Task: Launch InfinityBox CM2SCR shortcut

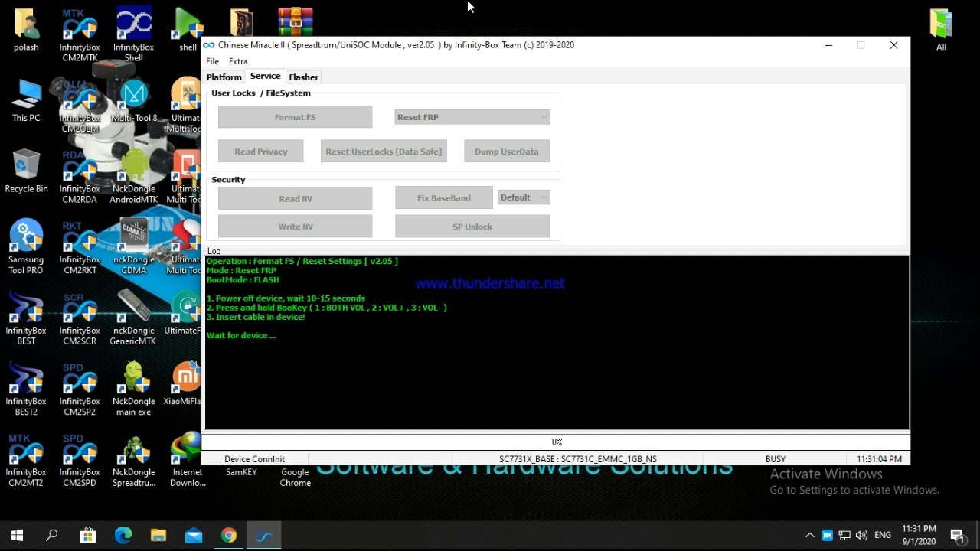Action: tap(80, 318)
